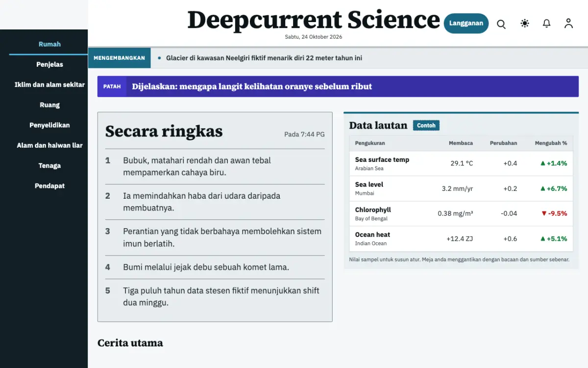
Task: Click the date Sabtu, 24 Oktober 2026
Action: [314, 37]
